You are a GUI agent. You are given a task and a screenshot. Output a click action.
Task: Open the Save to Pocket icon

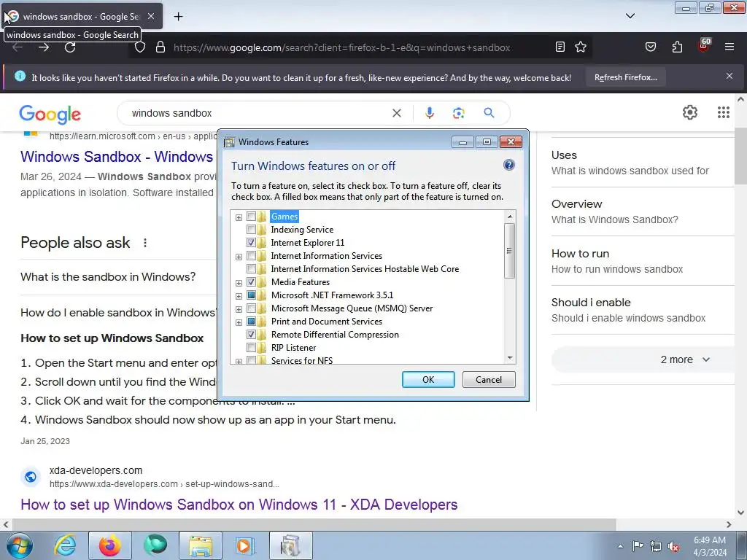(x=650, y=47)
